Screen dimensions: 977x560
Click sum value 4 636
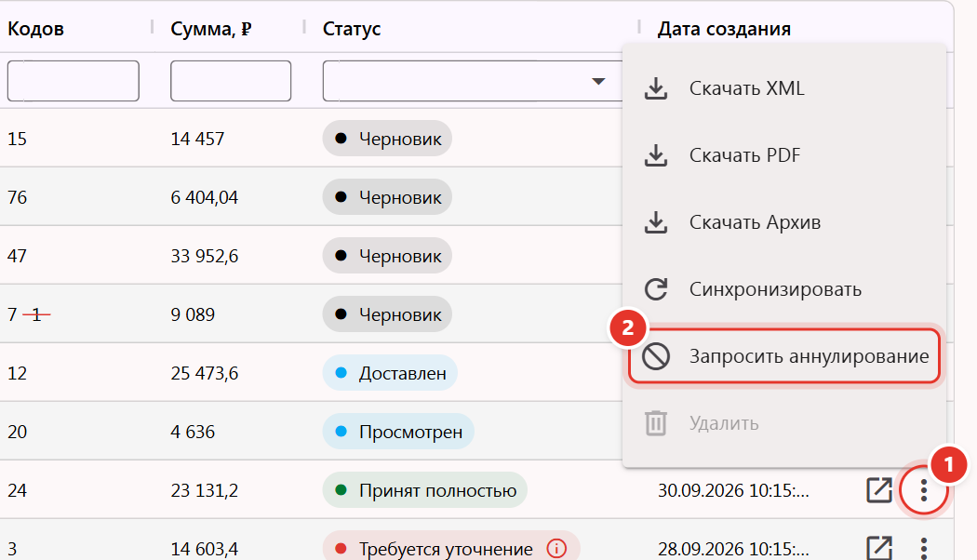pos(193,432)
